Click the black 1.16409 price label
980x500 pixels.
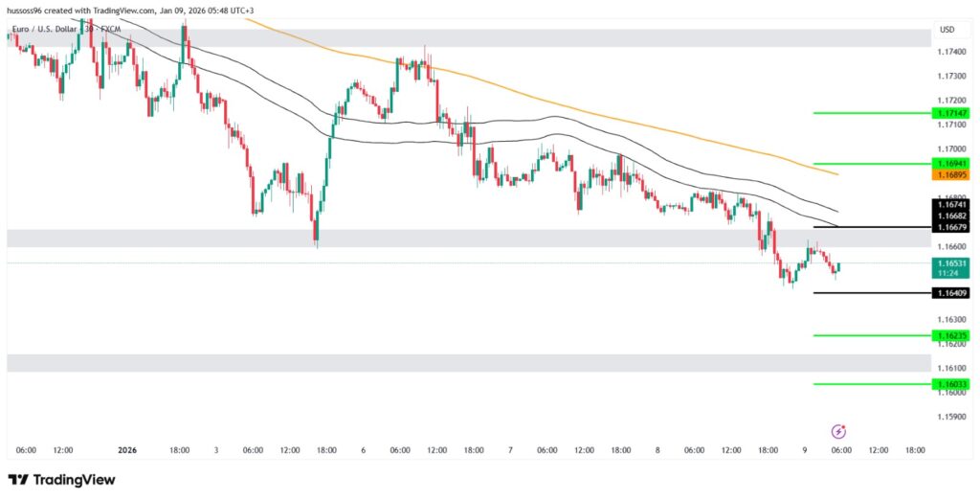(950, 293)
